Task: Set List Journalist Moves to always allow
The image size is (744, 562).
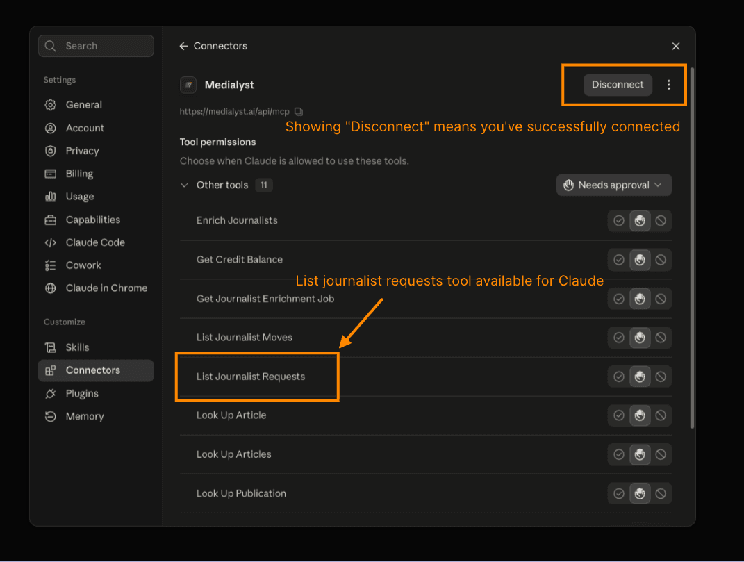Action: (x=619, y=337)
